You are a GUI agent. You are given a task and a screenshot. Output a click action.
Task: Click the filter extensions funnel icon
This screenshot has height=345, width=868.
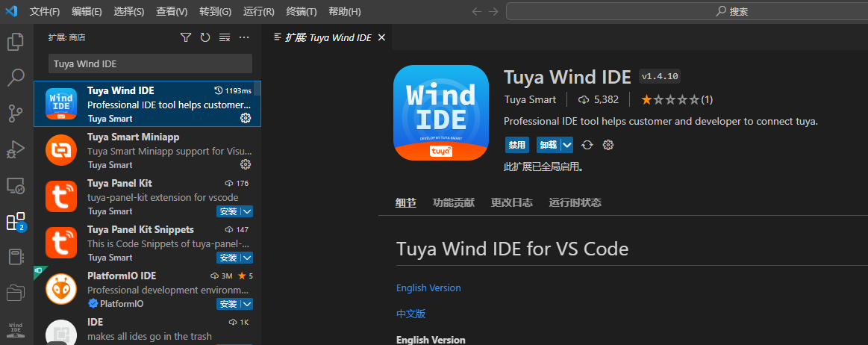[x=186, y=37]
